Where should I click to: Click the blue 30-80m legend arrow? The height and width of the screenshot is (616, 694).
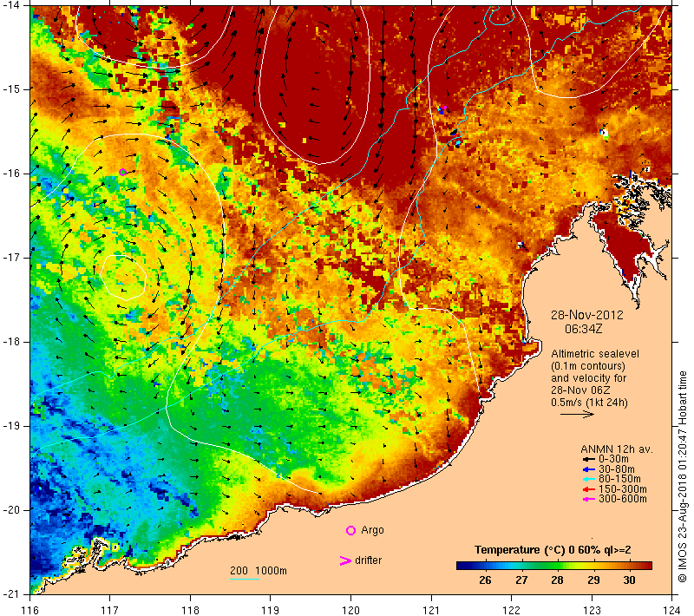(589, 469)
